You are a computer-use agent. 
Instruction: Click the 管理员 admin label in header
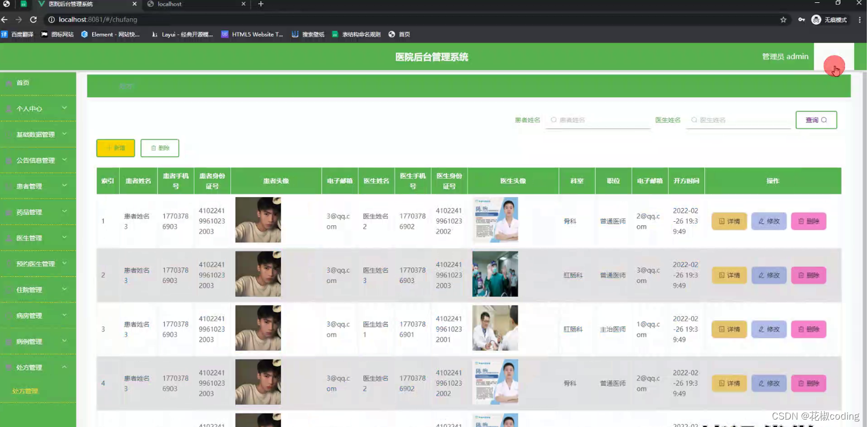click(x=785, y=57)
